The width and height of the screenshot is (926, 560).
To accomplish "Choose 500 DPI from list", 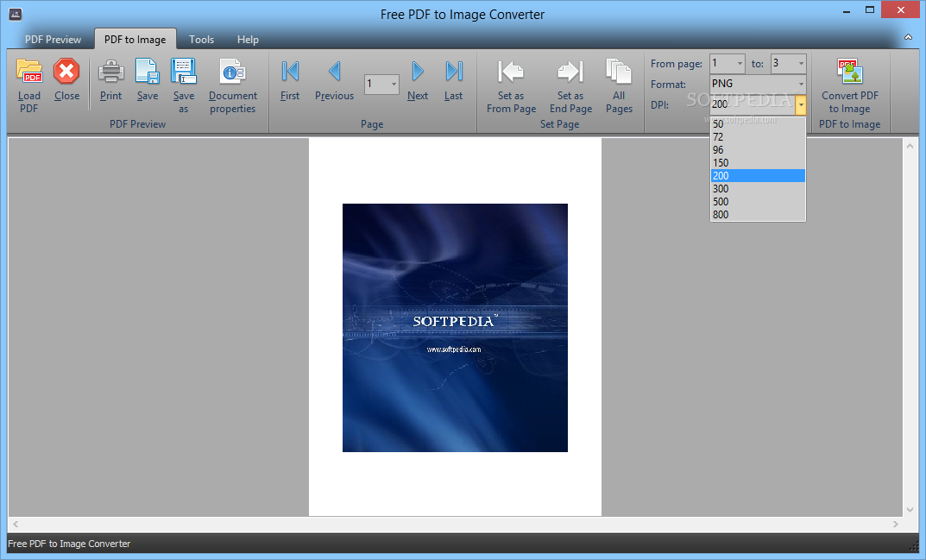I will (758, 202).
